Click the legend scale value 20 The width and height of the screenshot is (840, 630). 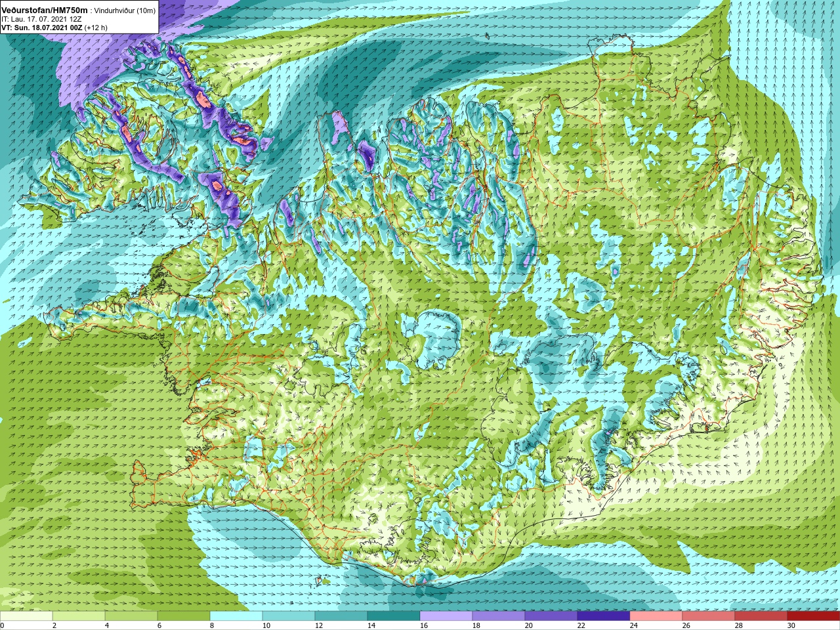[x=529, y=625]
